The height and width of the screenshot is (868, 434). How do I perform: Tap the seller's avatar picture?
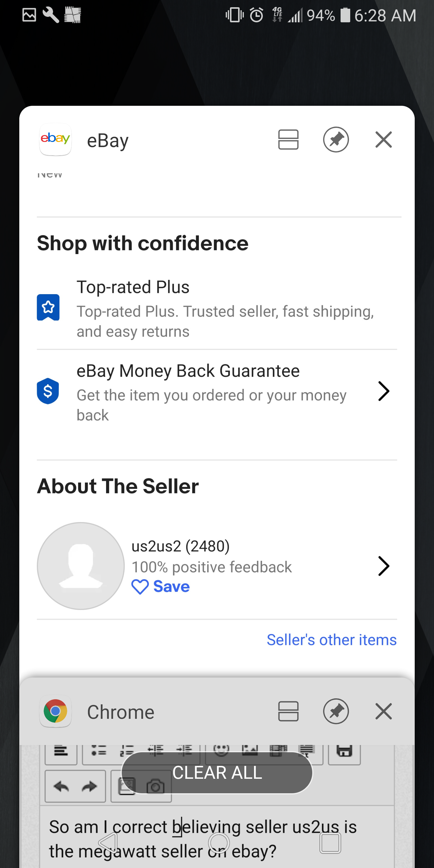pos(80,566)
